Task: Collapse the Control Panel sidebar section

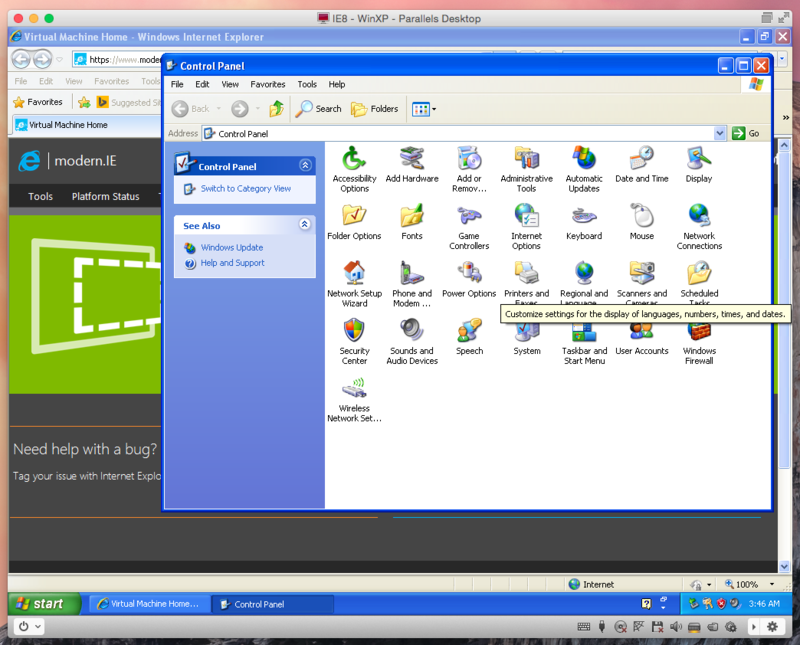Action: tap(305, 165)
